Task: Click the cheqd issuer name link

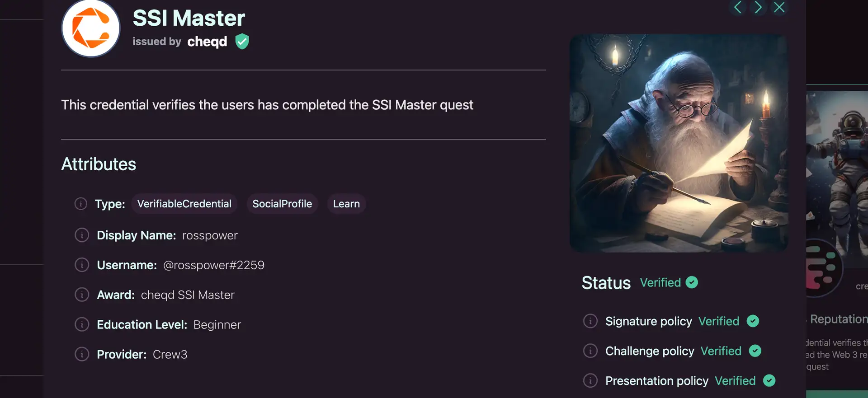Action: [207, 42]
